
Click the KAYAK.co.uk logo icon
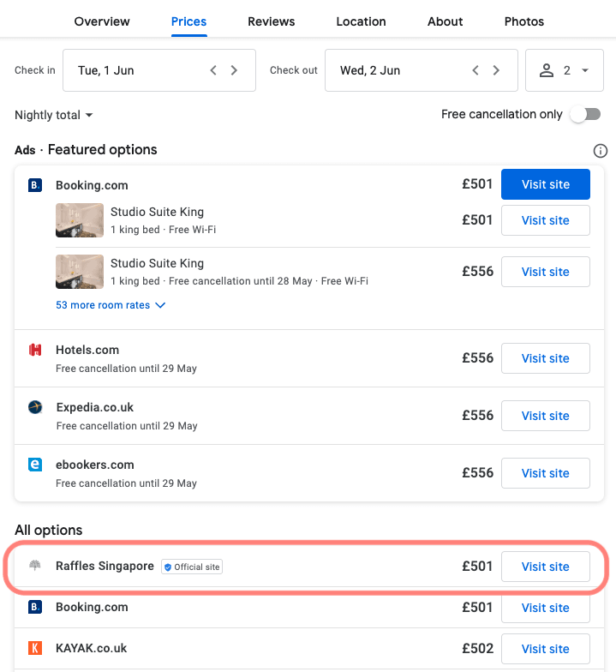[x=35, y=648]
